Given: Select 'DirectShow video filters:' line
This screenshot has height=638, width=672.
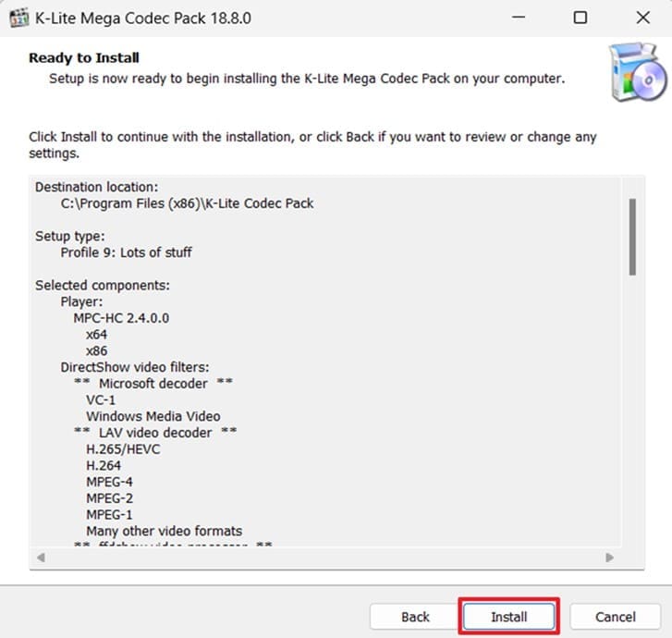Looking at the screenshot, I should coord(135,367).
